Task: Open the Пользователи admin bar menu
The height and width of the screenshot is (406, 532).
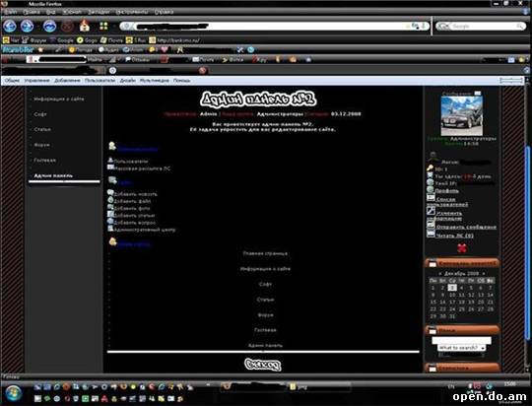Action: tap(100, 81)
